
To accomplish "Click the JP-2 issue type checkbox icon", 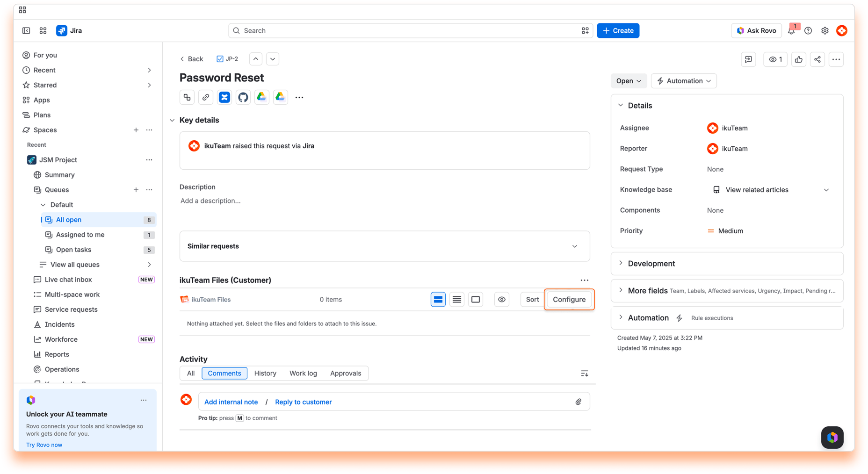I will click(220, 59).
